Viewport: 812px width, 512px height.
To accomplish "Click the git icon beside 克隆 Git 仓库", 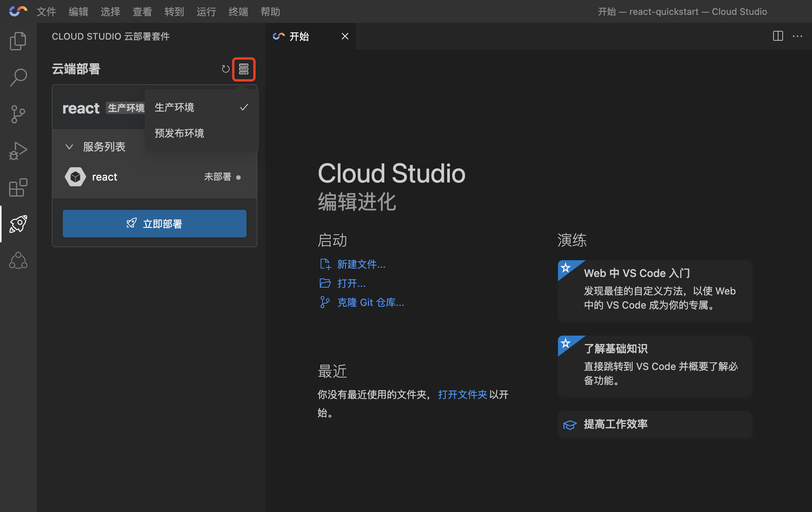I will pyautogui.click(x=325, y=302).
